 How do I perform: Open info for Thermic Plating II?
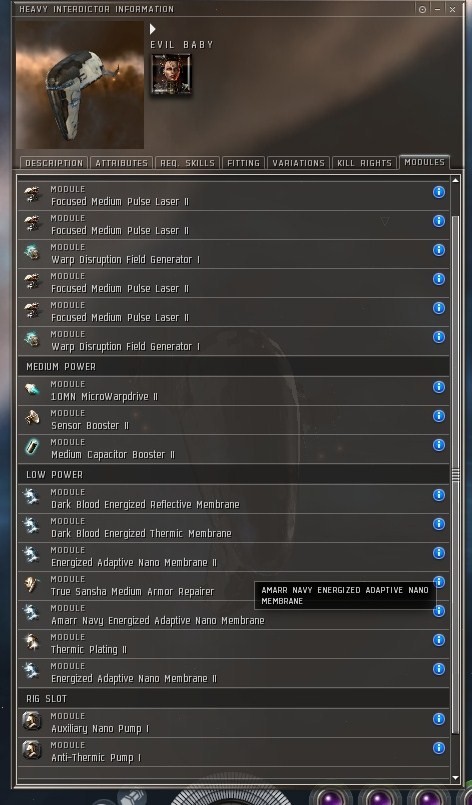(x=439, y=640)
